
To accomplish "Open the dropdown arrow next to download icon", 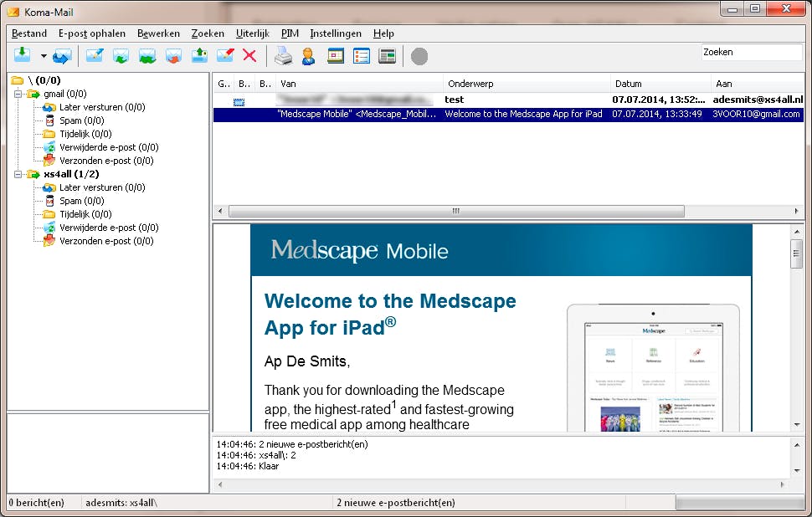I will click(44, 56).
